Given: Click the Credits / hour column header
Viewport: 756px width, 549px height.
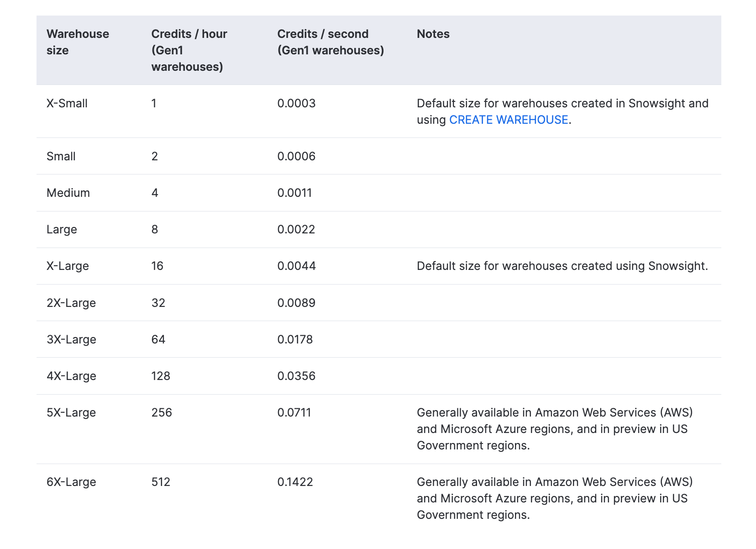Looking at the screenshot, I should [189, 50].
